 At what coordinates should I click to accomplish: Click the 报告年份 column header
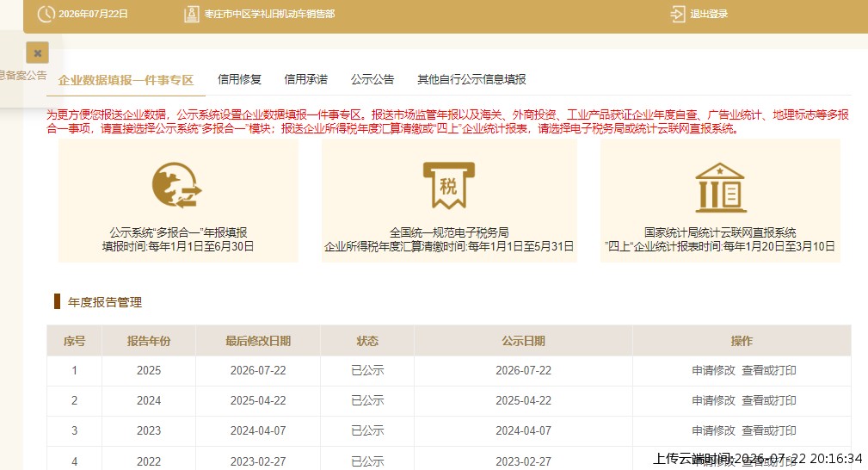pos(148,341)
